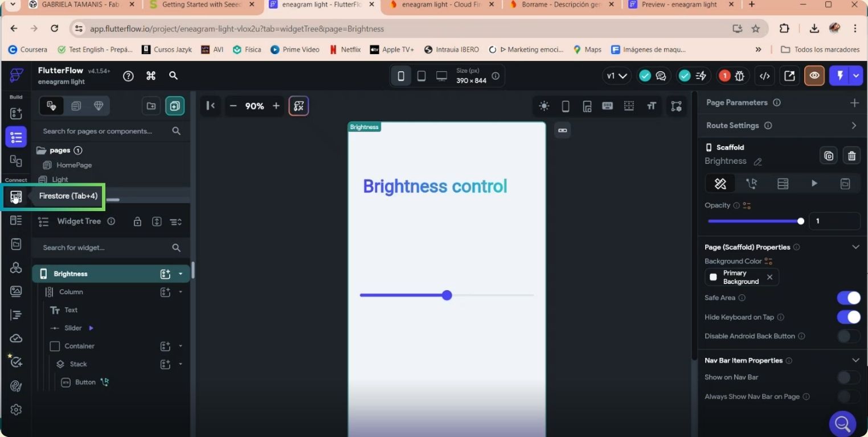Enable Show on Nav Bar switch

point(849,377)
